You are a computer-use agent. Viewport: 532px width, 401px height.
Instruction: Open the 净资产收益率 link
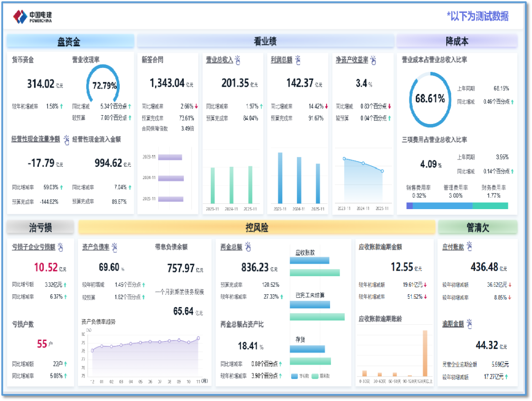pos(352,60)
